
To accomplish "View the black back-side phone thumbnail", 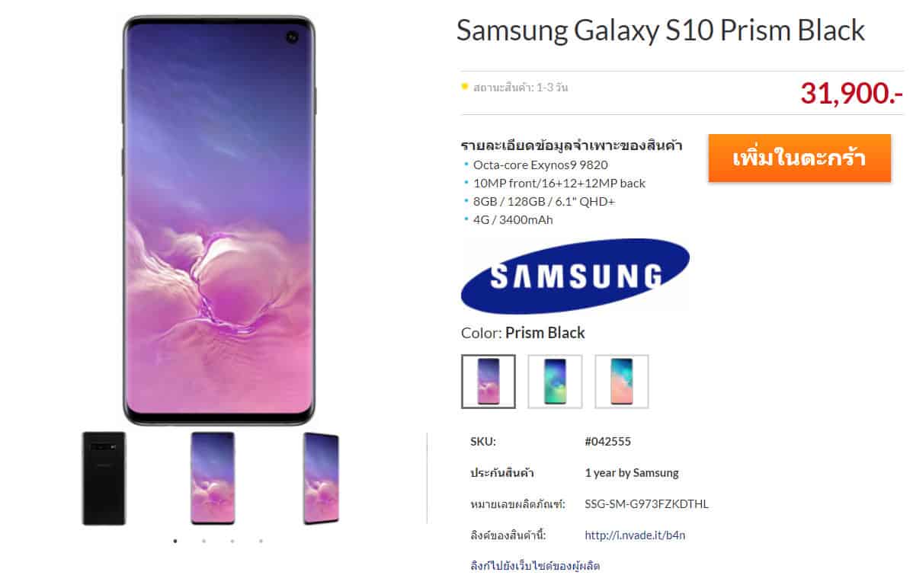I will 104,478.
